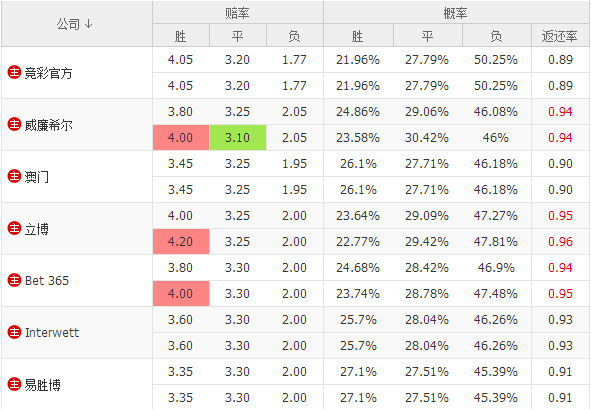Sort the table by the 公司 column header

click(75, 24)
